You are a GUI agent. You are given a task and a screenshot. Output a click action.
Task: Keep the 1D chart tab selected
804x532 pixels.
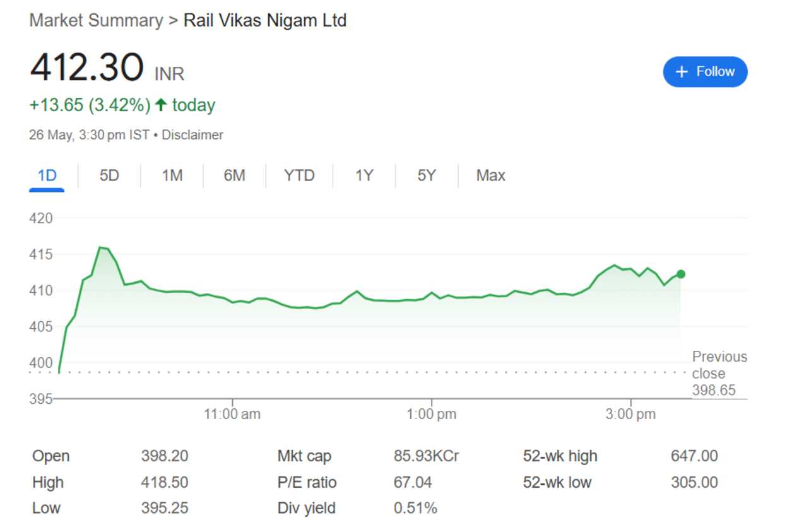[x=47, y=175]
